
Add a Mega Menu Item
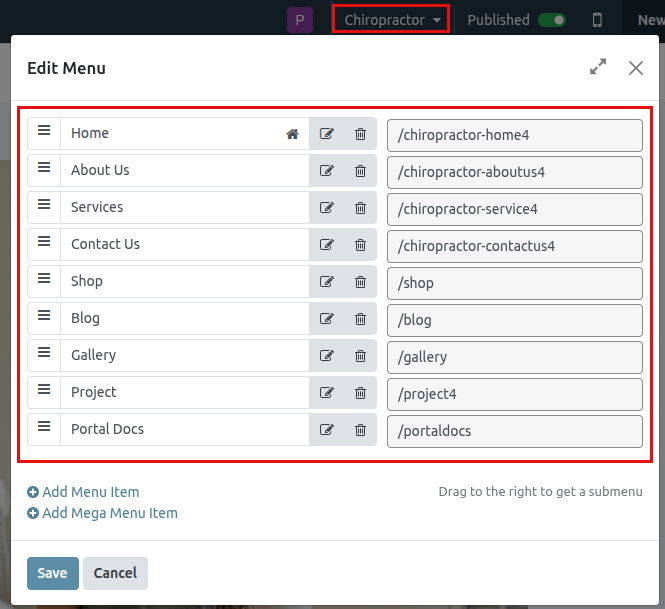click(x=102, y=513)
